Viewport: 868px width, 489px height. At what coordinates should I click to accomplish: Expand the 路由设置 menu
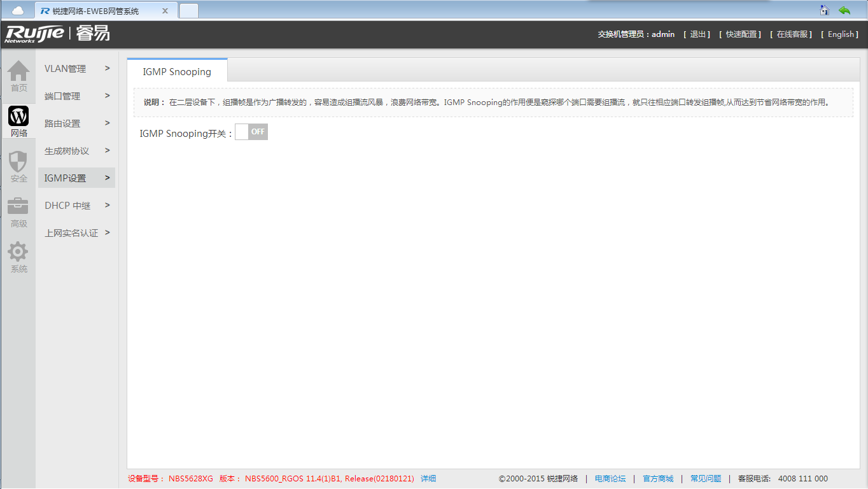click(x=76, y=124)
